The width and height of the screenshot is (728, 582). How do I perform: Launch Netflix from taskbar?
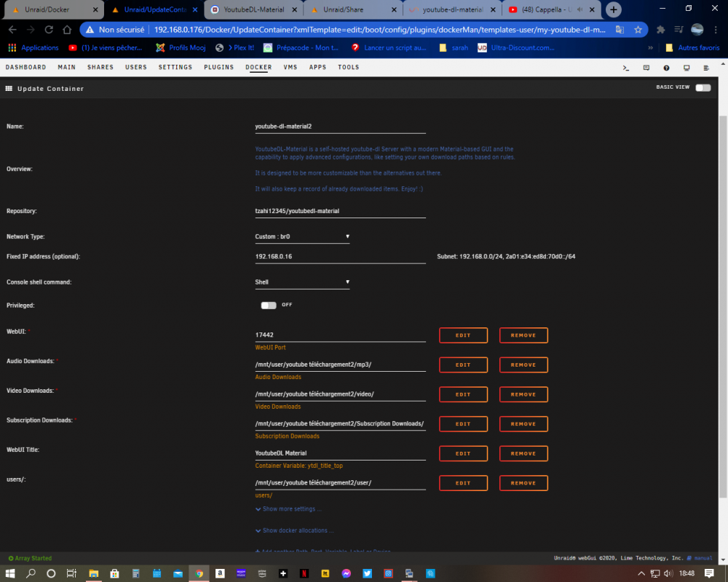(304, 573)
